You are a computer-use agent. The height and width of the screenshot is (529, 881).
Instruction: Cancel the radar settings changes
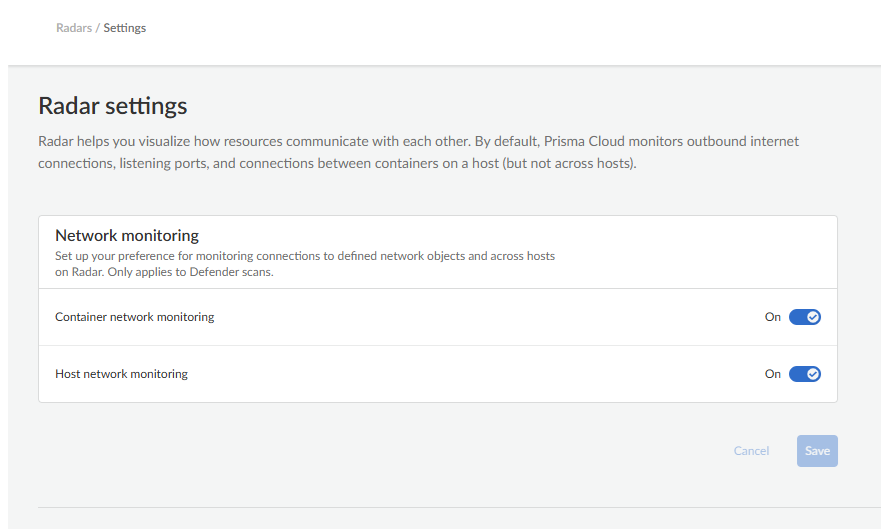(x=751, y=451)
